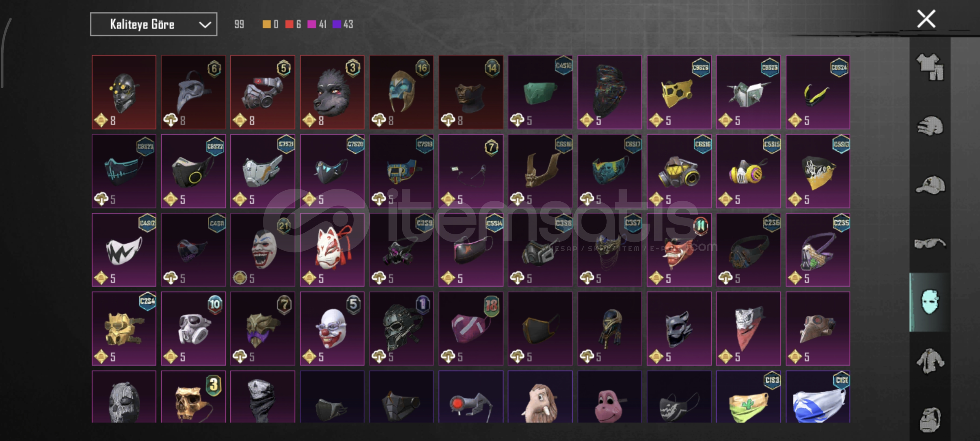The width and height of the screenshot is (980, 441).
Task: Open the outfit clothing category icon
Action: tap(930, 67)
